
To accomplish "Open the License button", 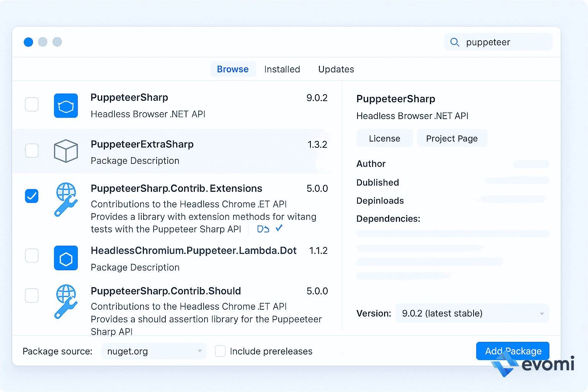I will click(385, 138).
